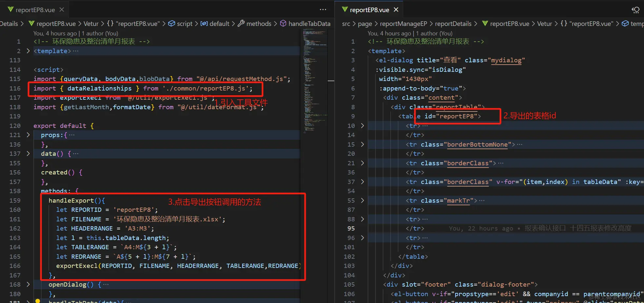The width and height of the screenshot is (644, 303).
Task: Open the 'methods' wrench breadcrumb in left editor
Action: [x=255, y=24]
